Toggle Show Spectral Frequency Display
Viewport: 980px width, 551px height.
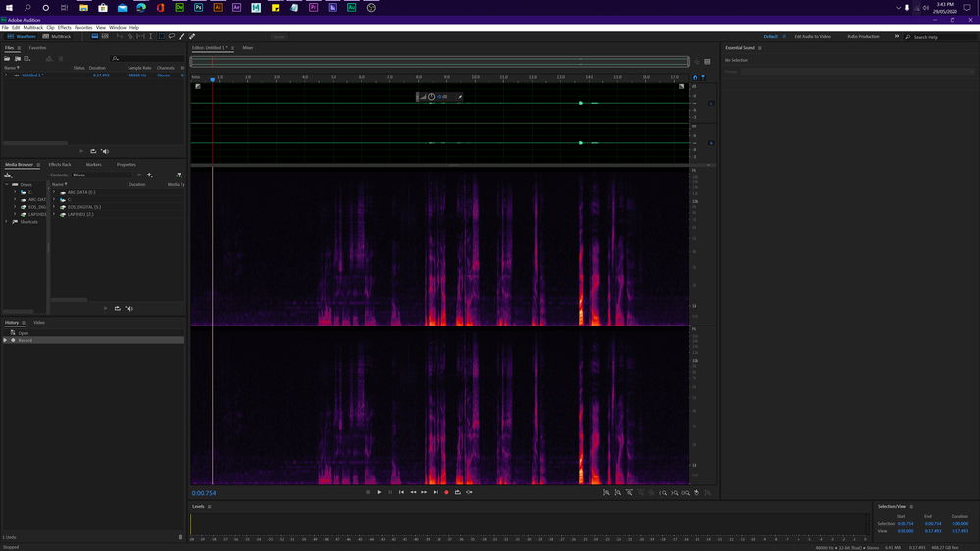[94, 37]
